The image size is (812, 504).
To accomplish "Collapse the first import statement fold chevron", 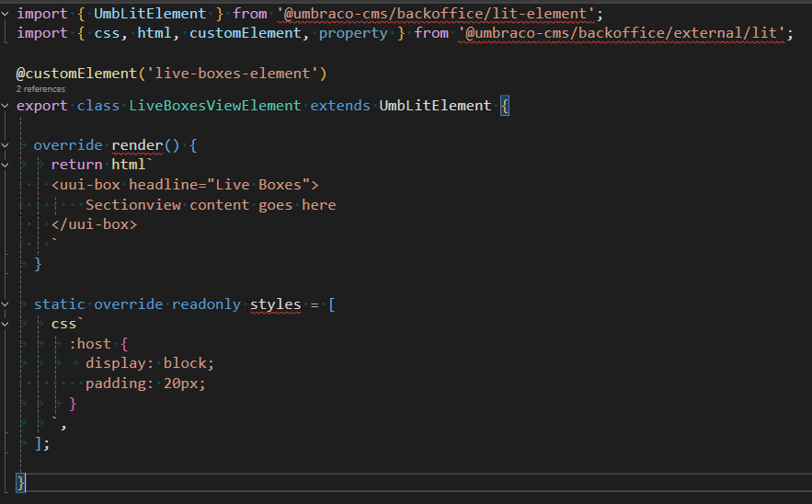I will click(6, 14).
